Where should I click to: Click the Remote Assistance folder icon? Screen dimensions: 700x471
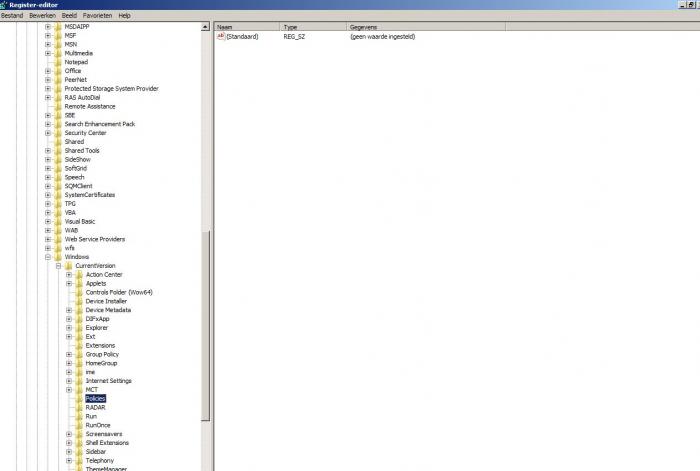tap(58, 106)
